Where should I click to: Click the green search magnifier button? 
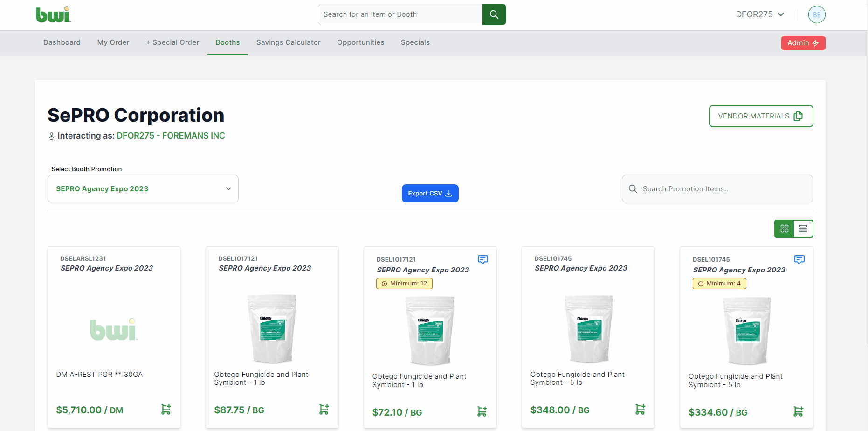pos(494,14)
